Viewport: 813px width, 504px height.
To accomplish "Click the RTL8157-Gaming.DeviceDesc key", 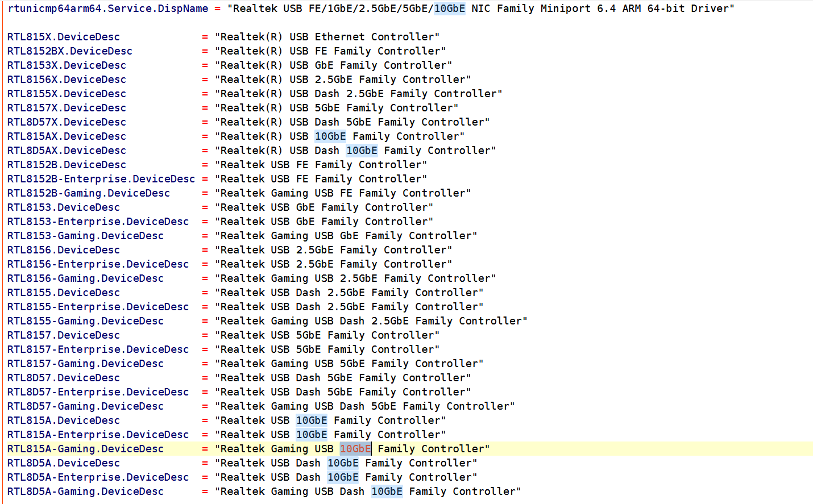I will (x=85, y=364).
